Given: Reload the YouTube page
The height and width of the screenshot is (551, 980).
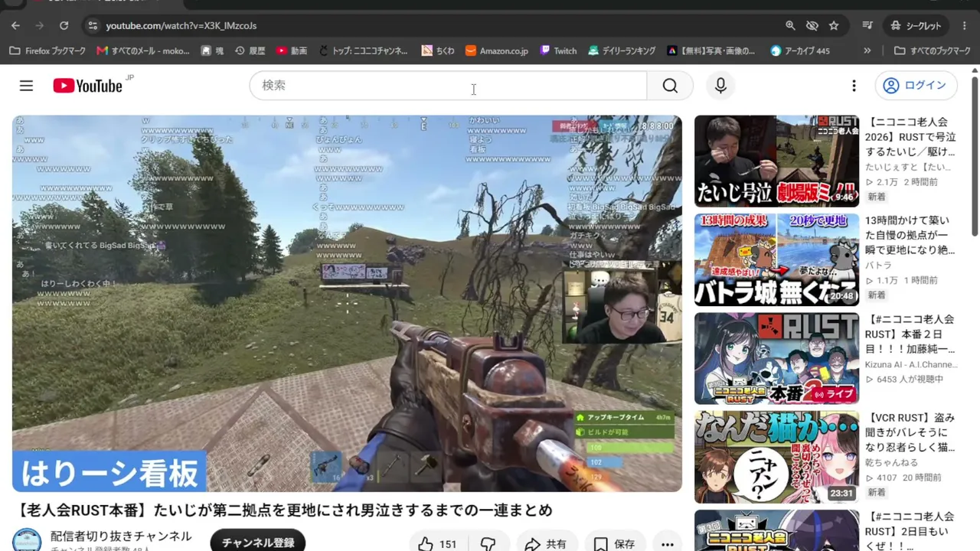Looking at the screenshot, I should pos(64,26).
